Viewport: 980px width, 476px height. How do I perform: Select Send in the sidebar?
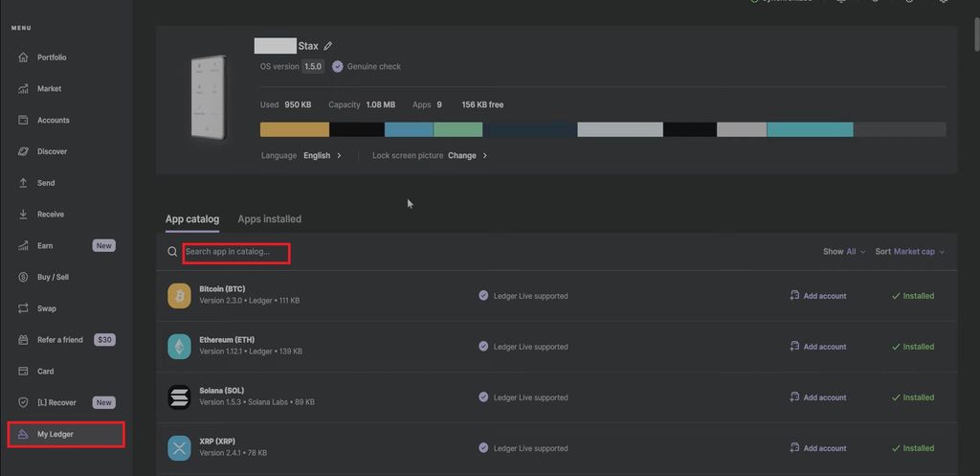coord(46,183)
